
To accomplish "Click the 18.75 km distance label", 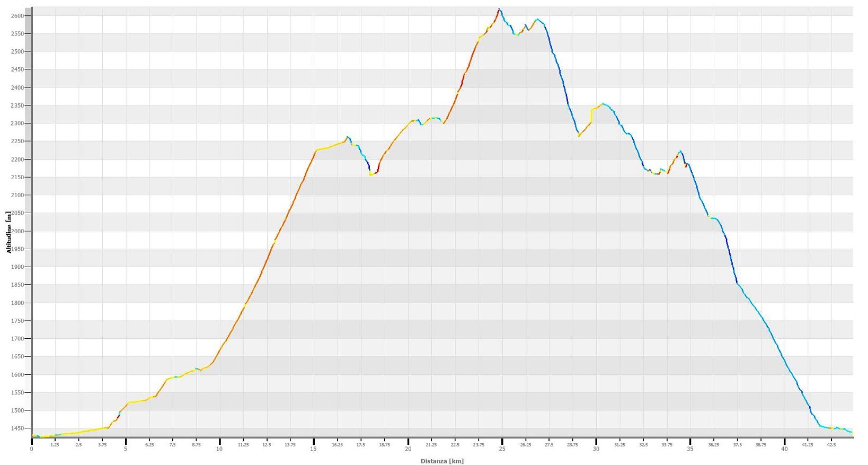I will pyautogui.click(x=384, y=445).
